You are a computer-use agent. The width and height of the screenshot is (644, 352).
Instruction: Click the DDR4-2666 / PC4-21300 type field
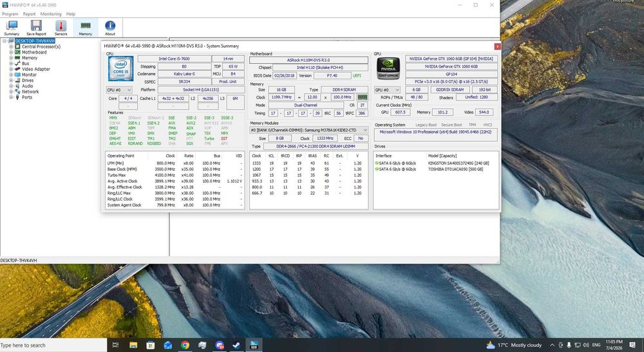[x=316, y=146]
